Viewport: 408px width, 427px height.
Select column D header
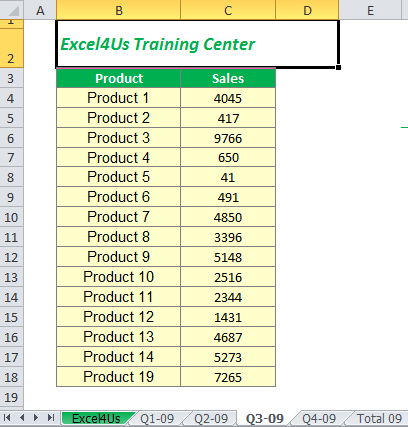(307, 10)
